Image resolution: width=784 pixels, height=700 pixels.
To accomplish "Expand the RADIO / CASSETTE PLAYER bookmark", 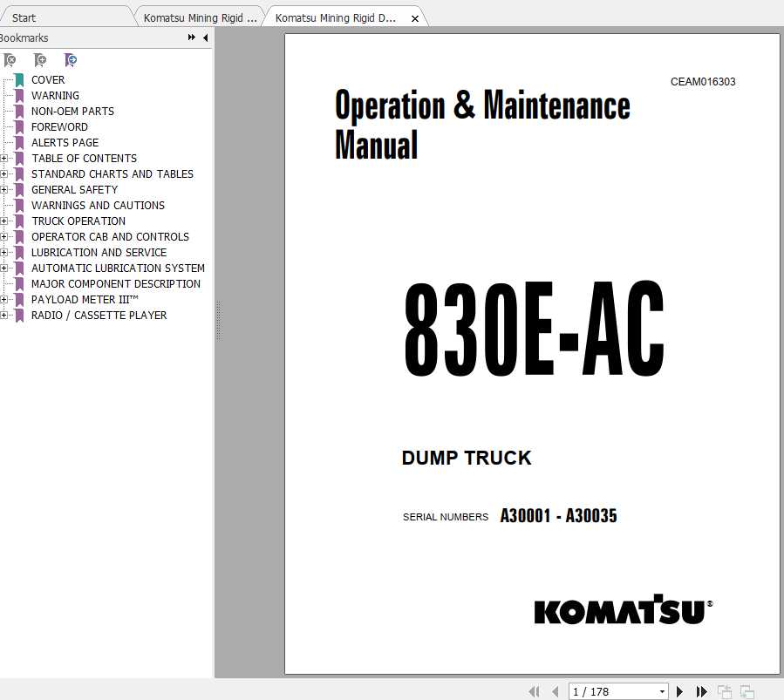I will click(4, 316).
